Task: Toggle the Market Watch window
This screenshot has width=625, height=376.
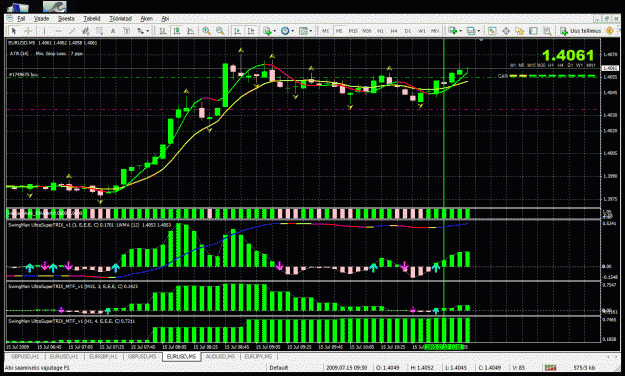Action: (x=492, y=31)
